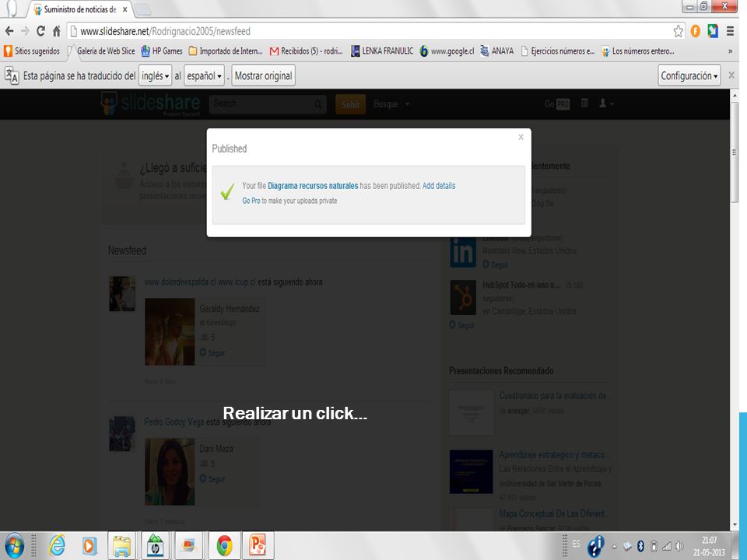The image size is (747, 560).
Task: Open the LENKA FRANULIC bookmark
Action: click(382, 51)
